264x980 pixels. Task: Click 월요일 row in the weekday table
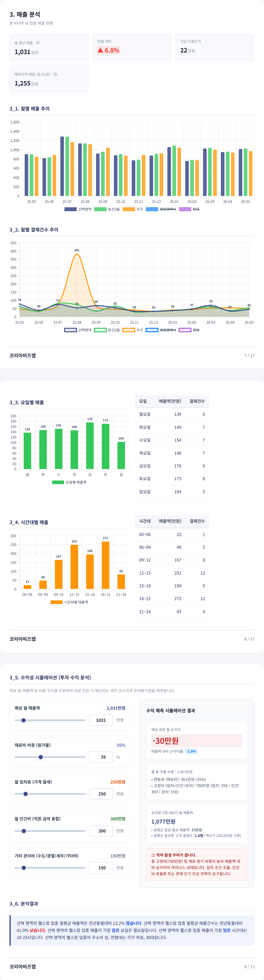click(172, 414)
